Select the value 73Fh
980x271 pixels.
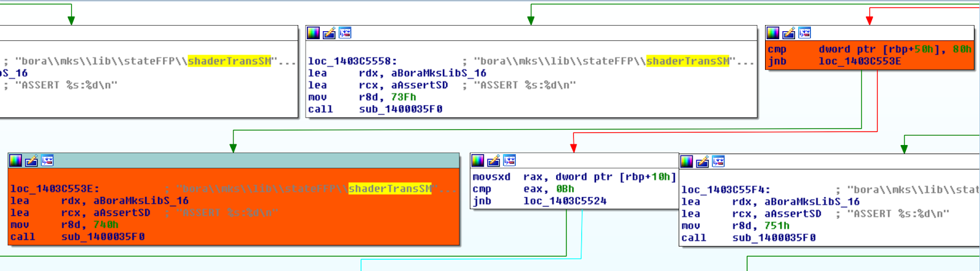404,97
